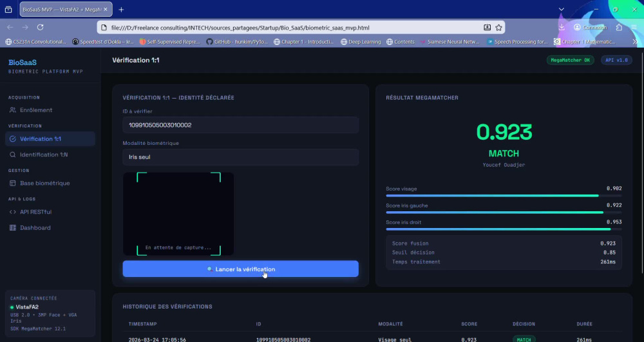Open the Enrôlement sidebar item

(50, 110)
